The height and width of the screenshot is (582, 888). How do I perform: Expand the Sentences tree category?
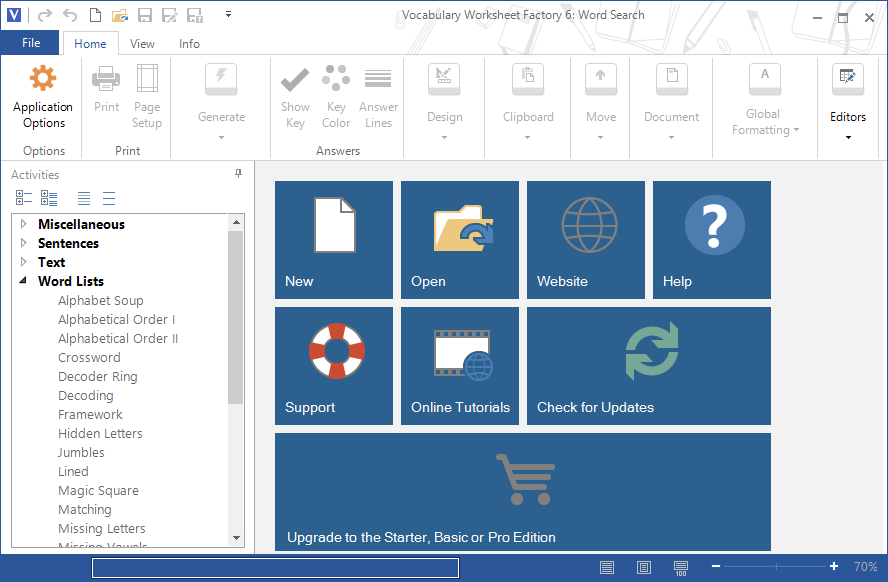click(23, 243)
